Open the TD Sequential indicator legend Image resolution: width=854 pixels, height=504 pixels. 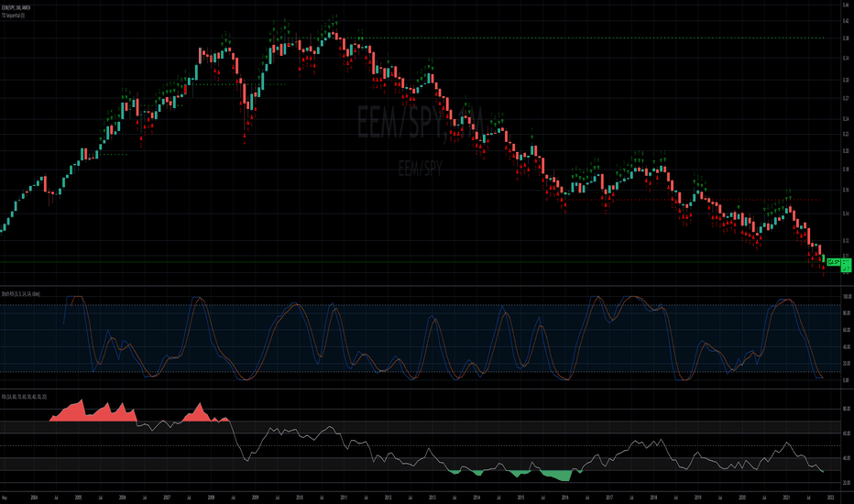[13, 16]
